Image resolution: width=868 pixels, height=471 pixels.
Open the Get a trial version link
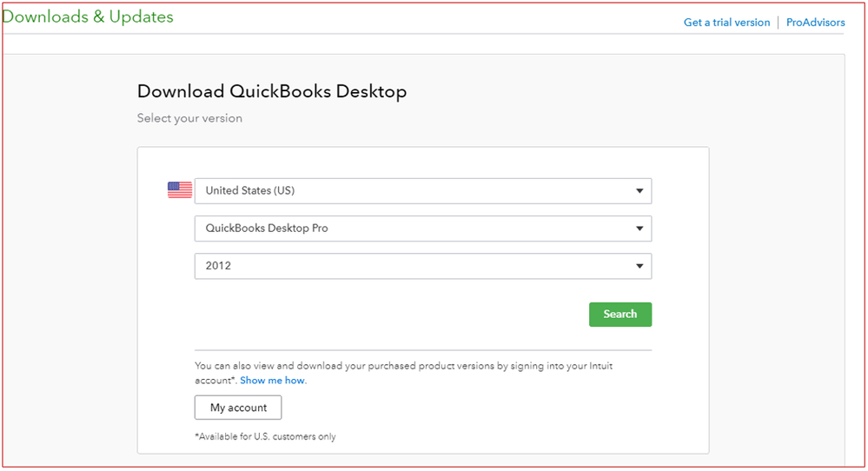click(726, 23)
